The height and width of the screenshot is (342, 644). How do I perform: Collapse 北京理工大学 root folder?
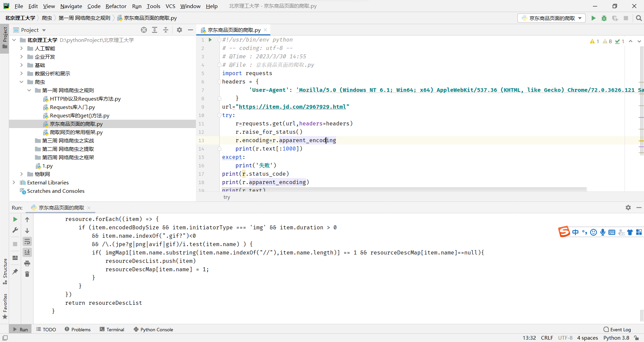[x=14, y=40]
